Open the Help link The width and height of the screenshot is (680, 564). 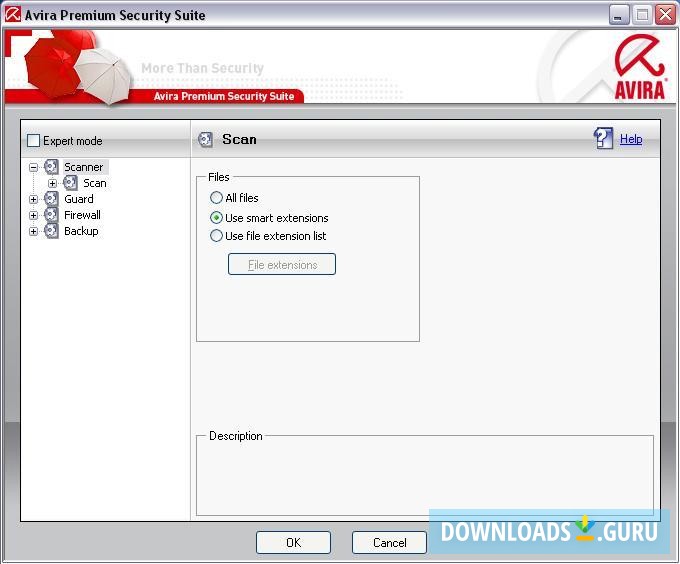[x=631, y=139]
